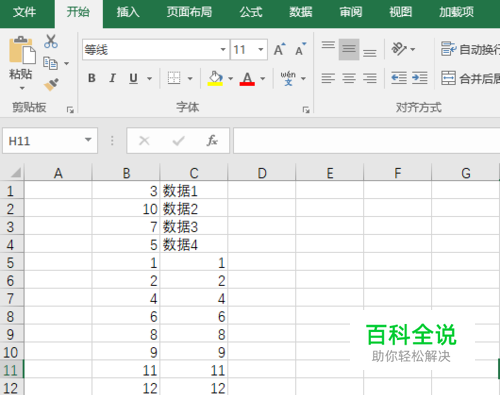Open borders dropdown arrow
The width and height of the screenshot is (500, 395).
click(190, 79)
